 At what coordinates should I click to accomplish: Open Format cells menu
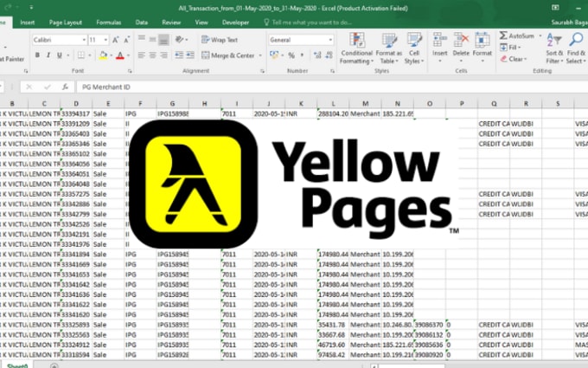483,47
